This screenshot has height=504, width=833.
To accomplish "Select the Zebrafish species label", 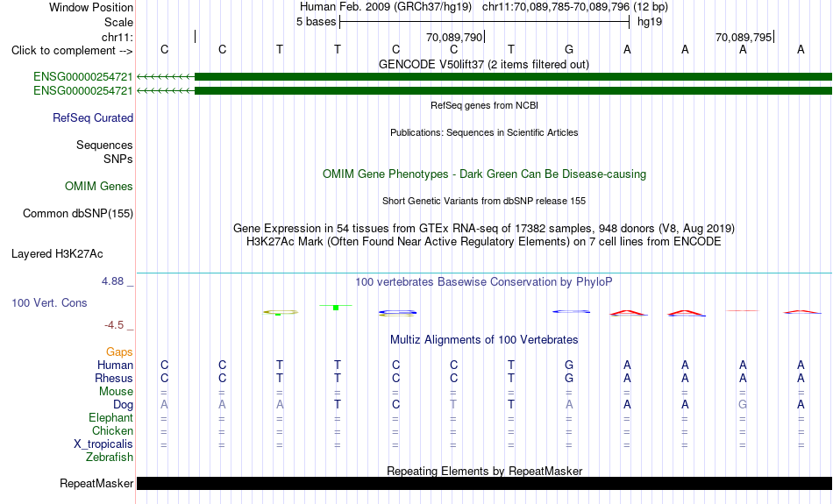I will [x=110, y=457].
